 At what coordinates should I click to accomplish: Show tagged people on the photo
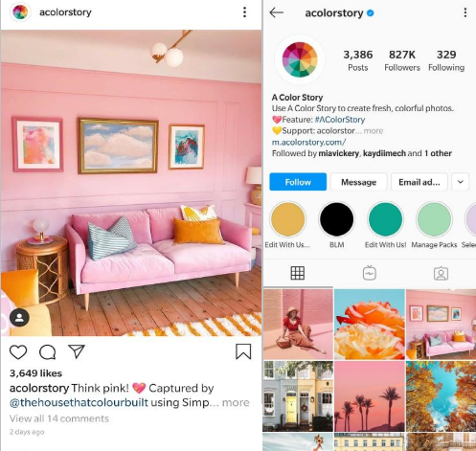[19, 317]
